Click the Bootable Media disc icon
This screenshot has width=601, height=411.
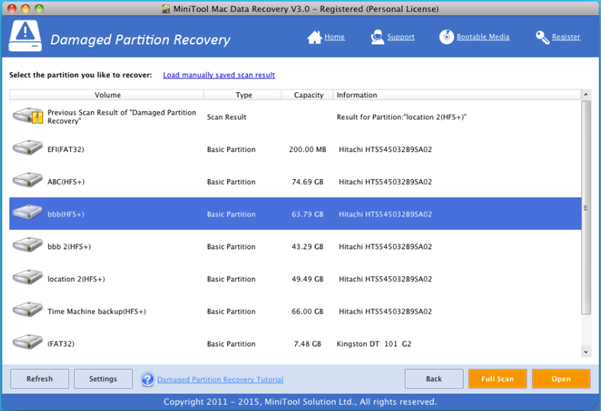tap(446, 37)
